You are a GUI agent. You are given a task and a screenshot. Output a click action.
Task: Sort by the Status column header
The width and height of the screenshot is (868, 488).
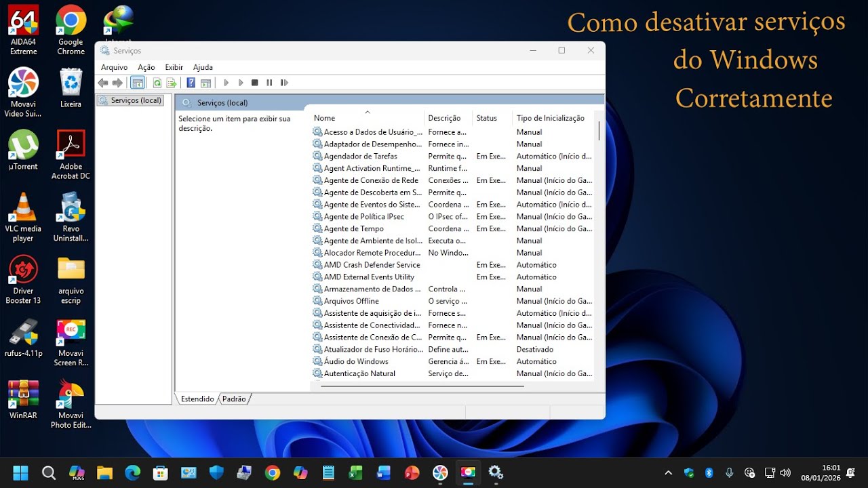(x=492, y=118)
